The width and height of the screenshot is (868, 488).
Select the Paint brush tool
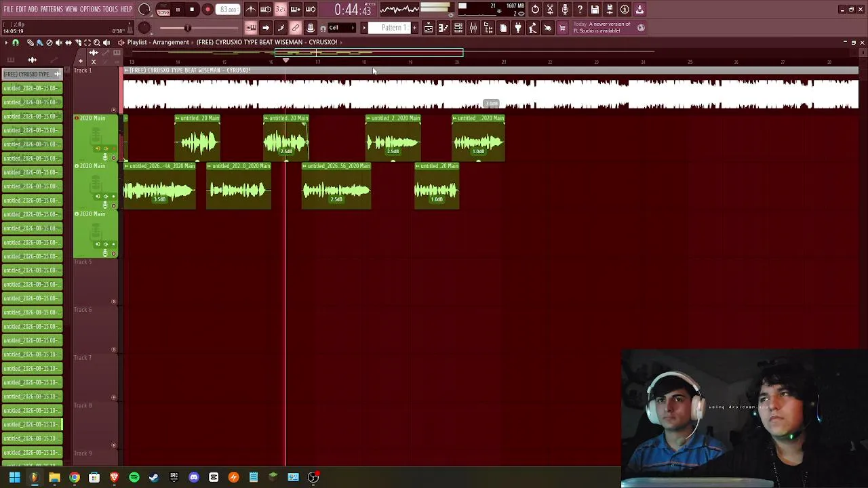click(x=39, y=43)
